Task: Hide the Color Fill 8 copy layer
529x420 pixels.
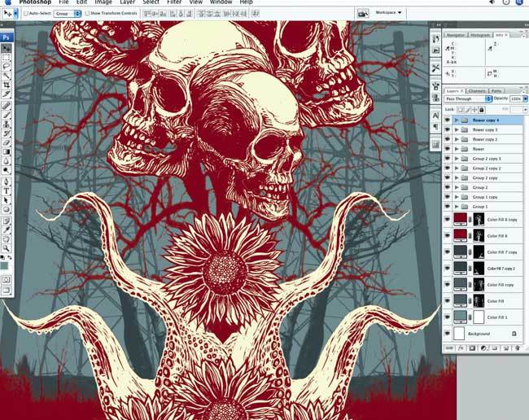Action: point(448,219)
